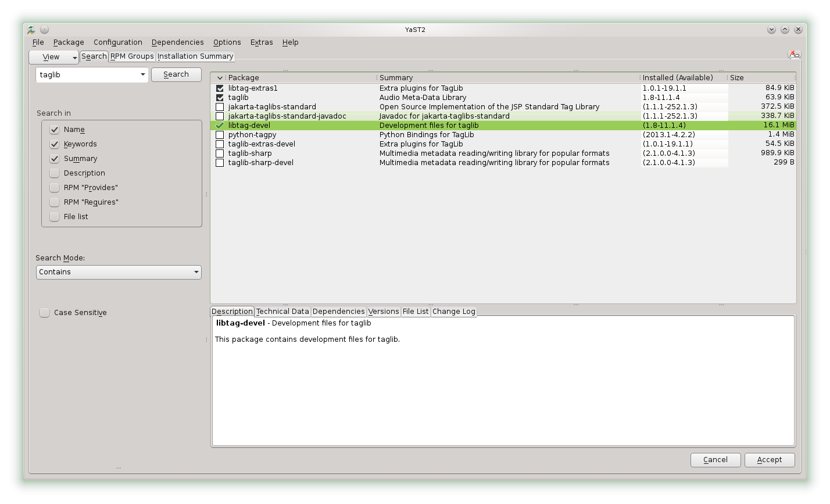Show the Versions tab
Screen dimensions: 830x504
click(384, 312)
